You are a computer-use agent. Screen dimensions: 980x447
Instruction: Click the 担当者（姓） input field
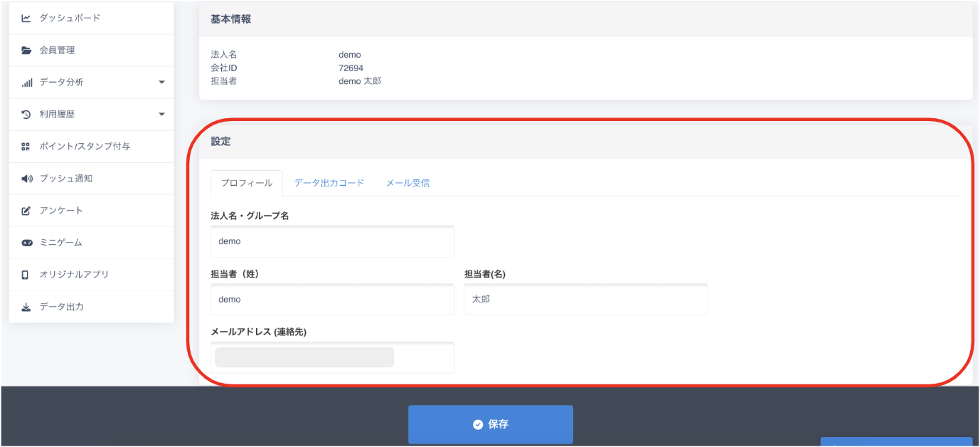(332, 300)
